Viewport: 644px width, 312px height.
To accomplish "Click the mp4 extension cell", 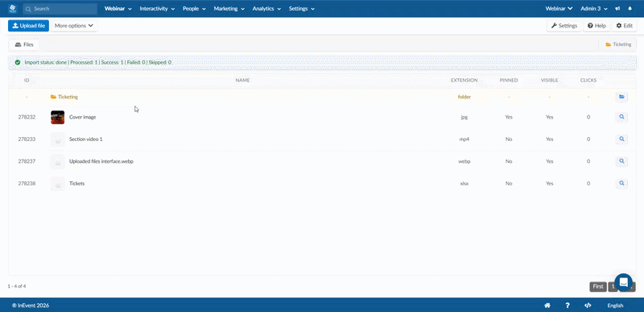I will (464, 139).
